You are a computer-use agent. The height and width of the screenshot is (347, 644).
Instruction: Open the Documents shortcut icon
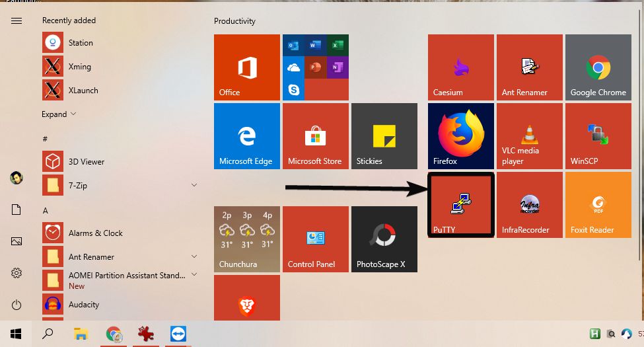17,210
